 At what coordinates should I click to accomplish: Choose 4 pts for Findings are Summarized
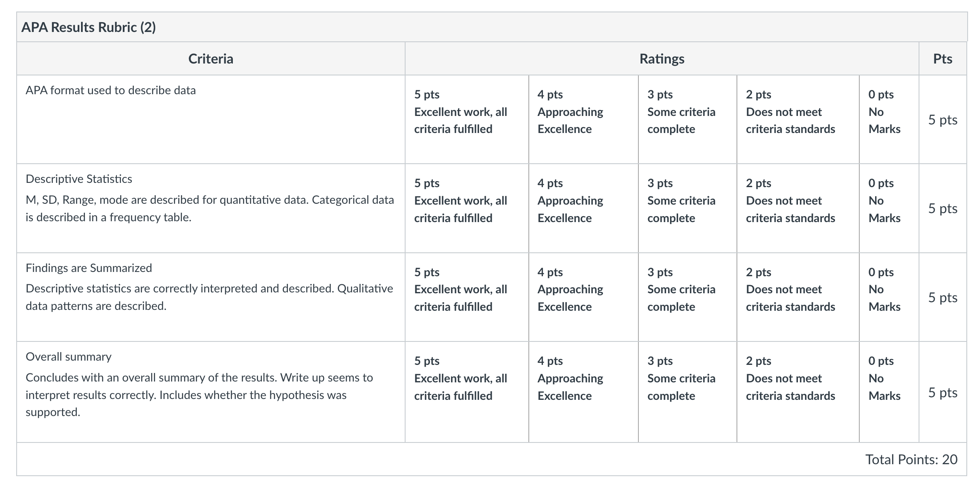[583, 297]
